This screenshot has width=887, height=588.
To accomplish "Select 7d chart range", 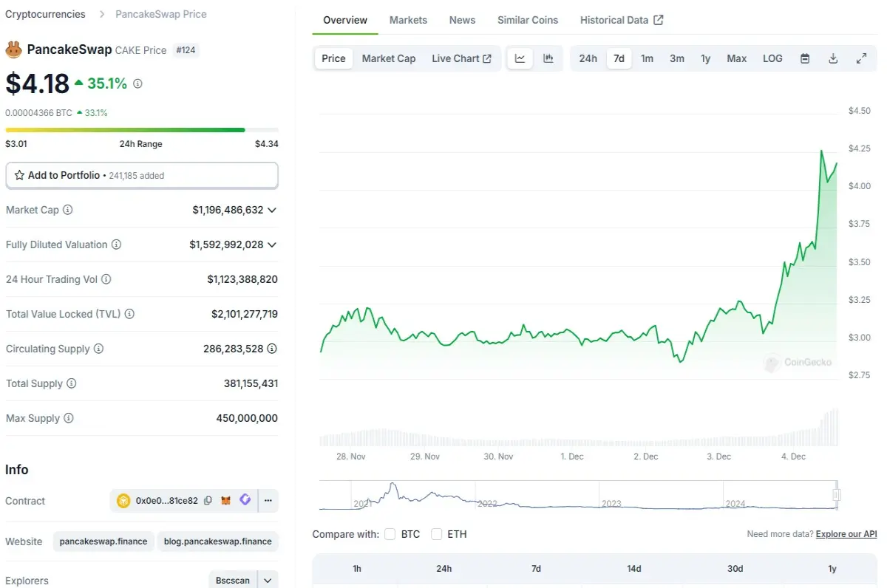I will 619,58.
